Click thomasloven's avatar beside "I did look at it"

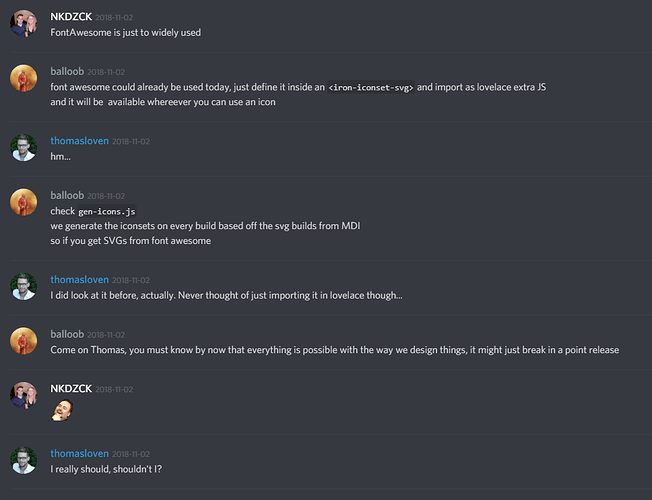pyautogui.click(x=24, y=287)
